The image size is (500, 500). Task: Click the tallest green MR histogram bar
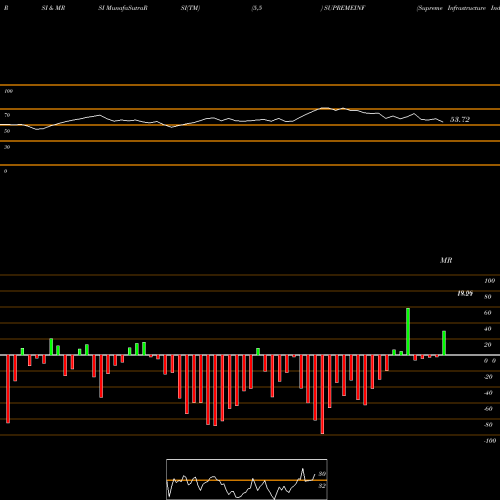(408, 332)
